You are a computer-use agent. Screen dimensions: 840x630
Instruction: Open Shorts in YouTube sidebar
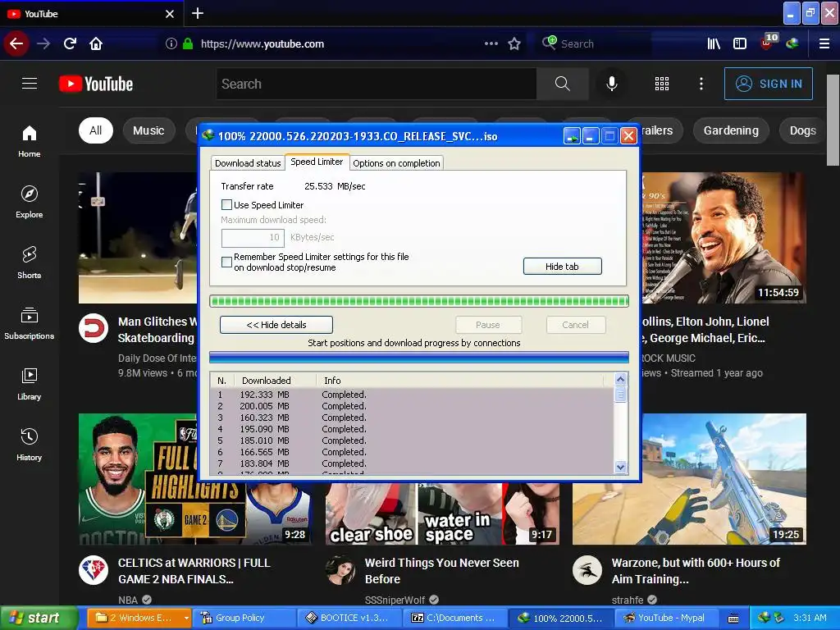[x=30, y=262]
